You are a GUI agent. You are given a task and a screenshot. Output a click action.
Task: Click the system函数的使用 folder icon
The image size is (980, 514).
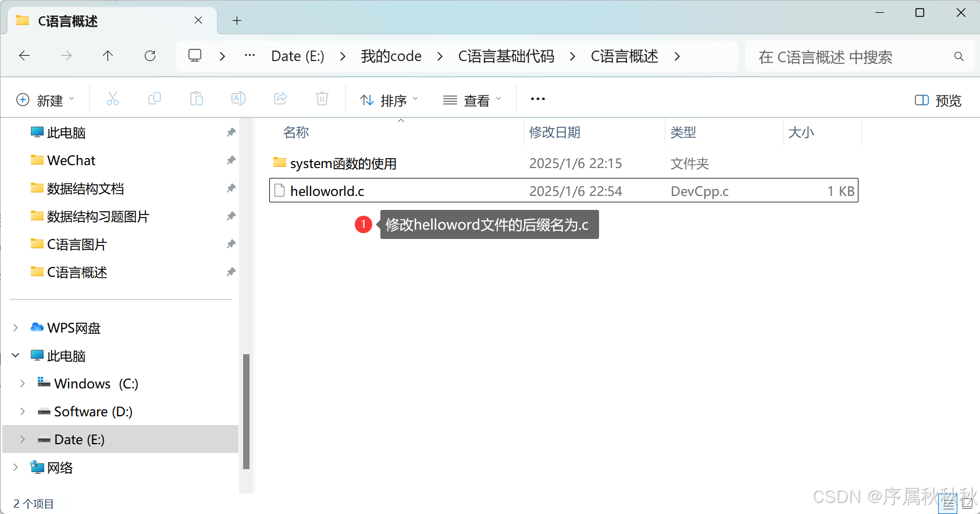(280, 162)
